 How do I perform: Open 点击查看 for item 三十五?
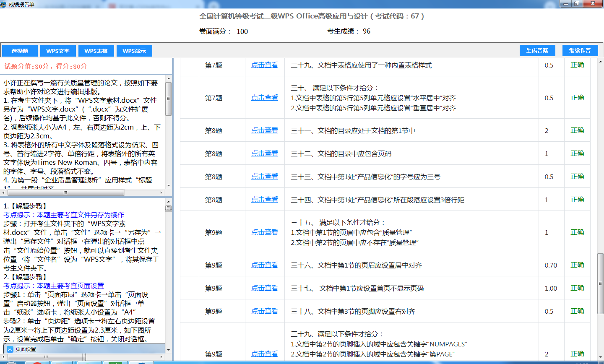pyautogui.click(x=265, y=232)
